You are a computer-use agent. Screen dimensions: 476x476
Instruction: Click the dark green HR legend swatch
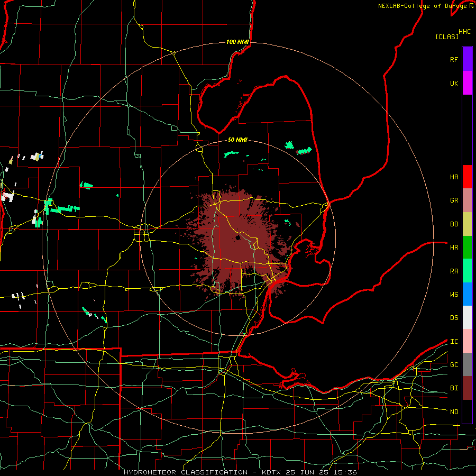(467, 248)
